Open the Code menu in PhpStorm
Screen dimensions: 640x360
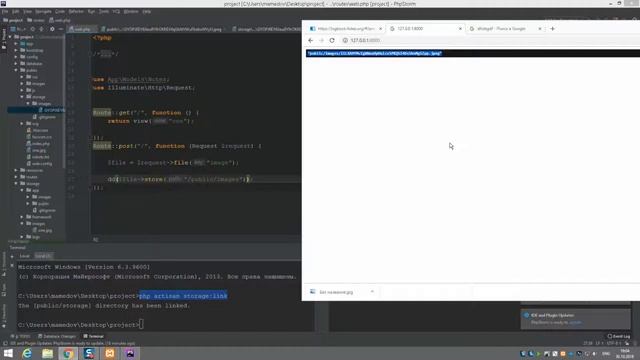click(x=60, y=11)
